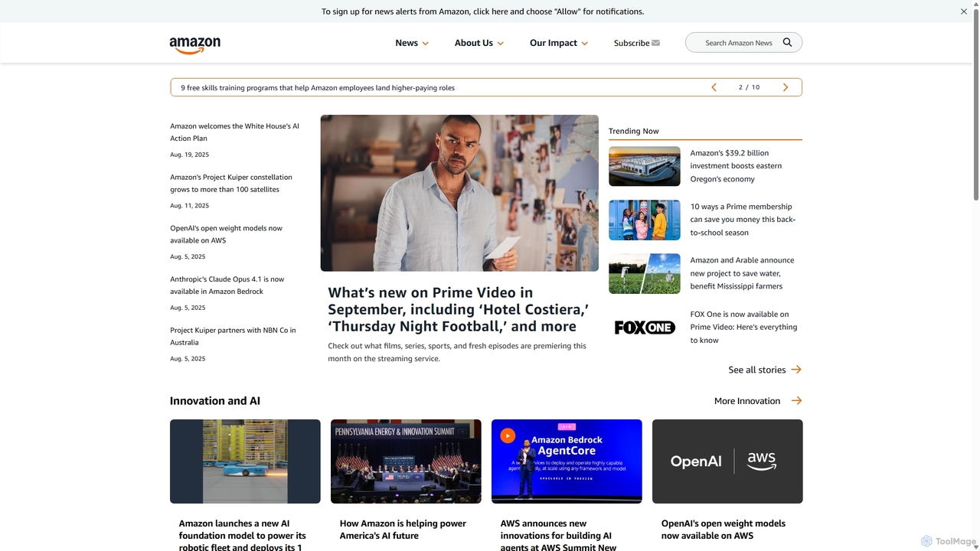This screenshot has width=980, height=551.
Task: Click the 2 / 10 ticker counter
Action: click(x=750, y=87)
